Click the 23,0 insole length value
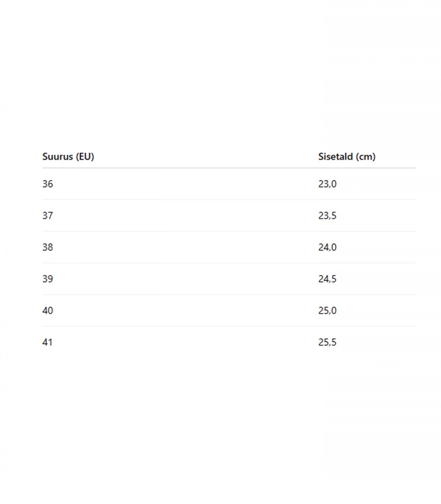This screenshot has height=504, width=441. (327, 184)
